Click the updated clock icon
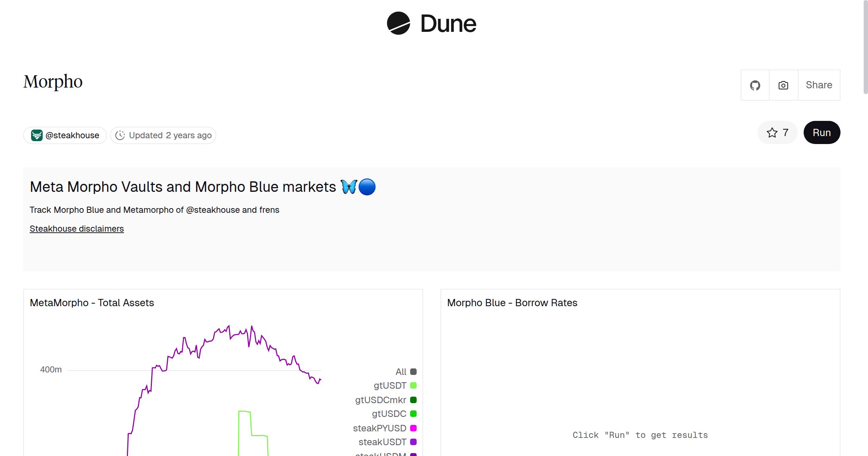The width and height of the screenshot is (868, 456). pyautogui.click(x=120, y=135)
